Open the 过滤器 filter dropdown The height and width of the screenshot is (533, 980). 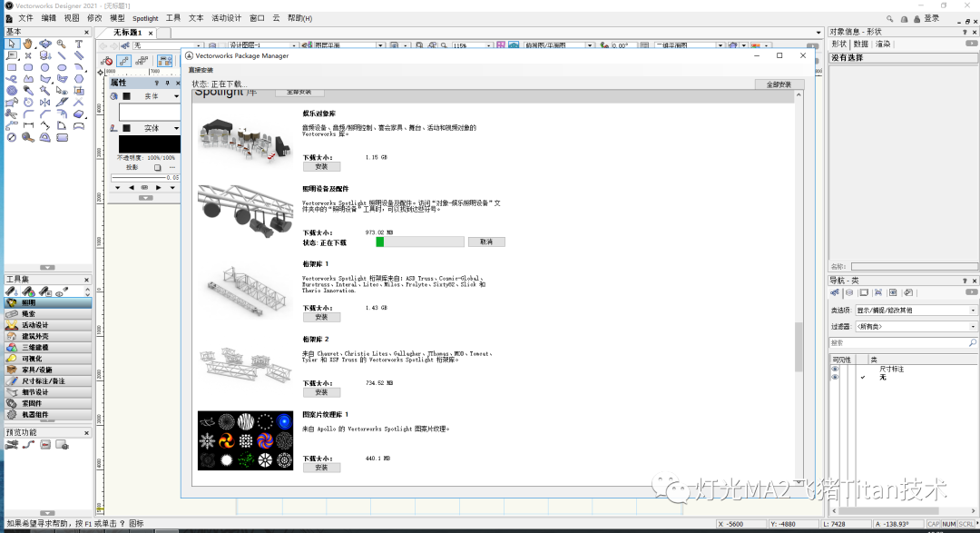(x=916, y=327)
